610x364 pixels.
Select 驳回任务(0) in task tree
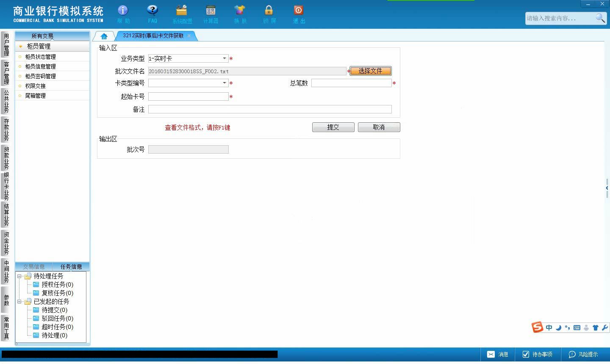pyautogui.click(x=53, y=318)
